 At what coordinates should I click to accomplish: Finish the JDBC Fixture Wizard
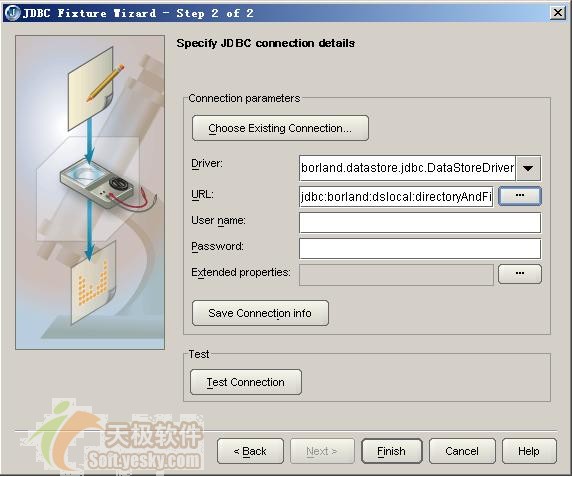392,451
